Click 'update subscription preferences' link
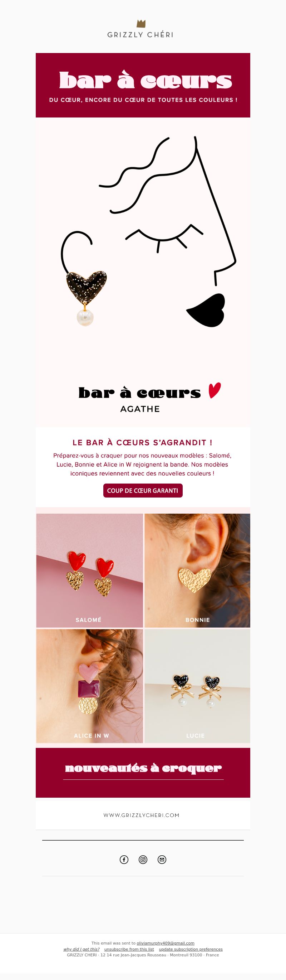Screen dimensions: 286x980 point(191,949)
